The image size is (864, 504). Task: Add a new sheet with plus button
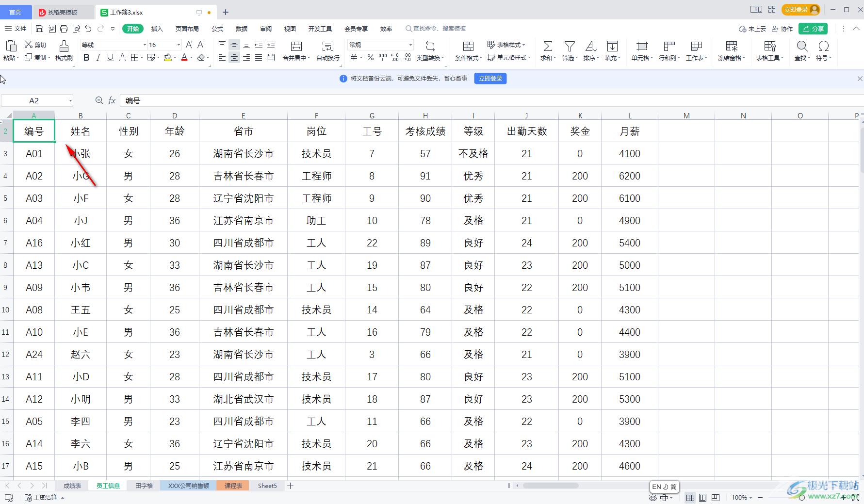290,486
